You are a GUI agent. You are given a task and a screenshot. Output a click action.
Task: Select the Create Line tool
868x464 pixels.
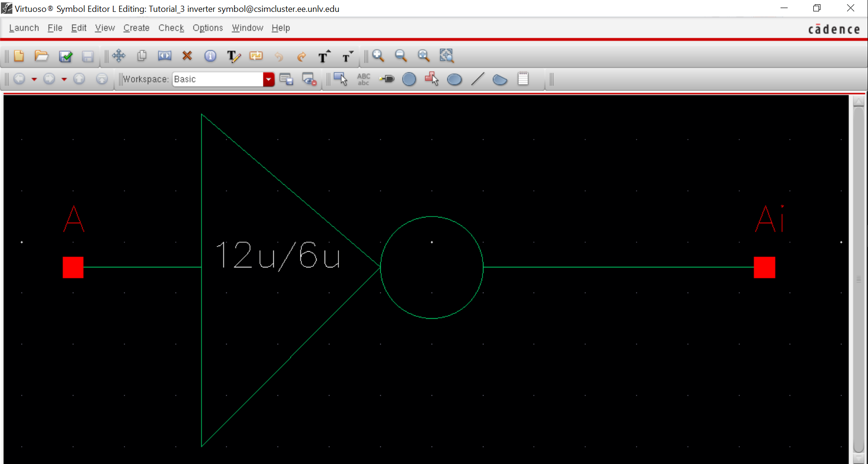(x=477, y=79)
